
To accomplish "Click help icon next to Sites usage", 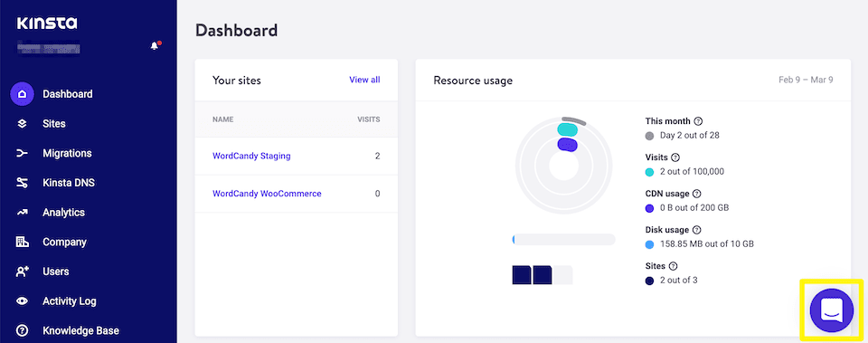I will pyautogui.click(x=673, y=266).
